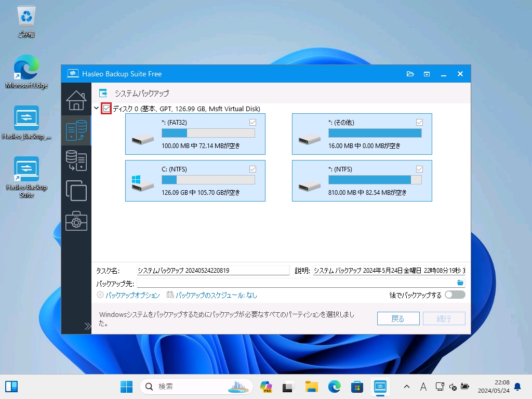
Task: Open Microsoft Store from the taskbar
Action: [357, 387]
